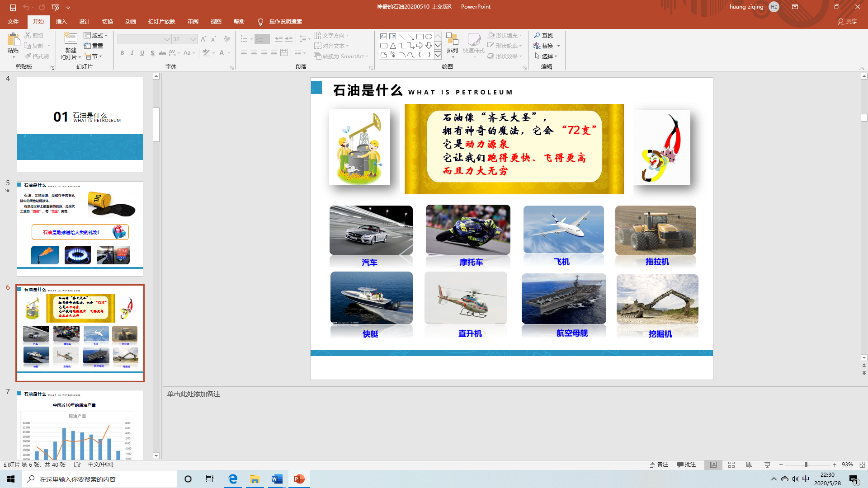Click the Find (查找) magnifier icon
Viewport: 868px width, 488px height.
pos(537,35)
